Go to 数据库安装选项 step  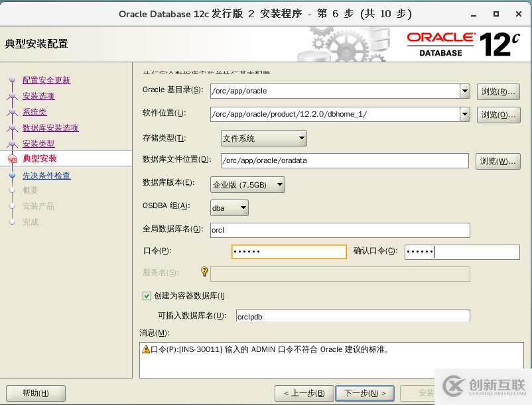tap(50, 128)
